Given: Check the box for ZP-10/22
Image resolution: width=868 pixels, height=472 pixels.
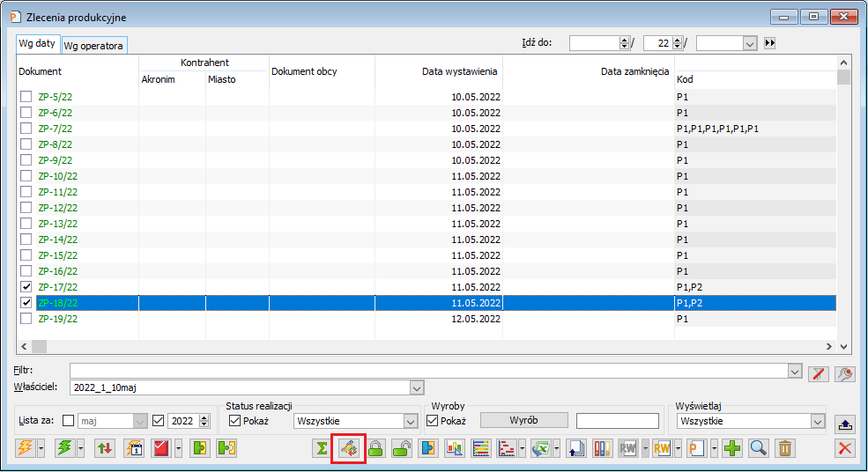Looking at the screenshot, I should tap(26, 176).
